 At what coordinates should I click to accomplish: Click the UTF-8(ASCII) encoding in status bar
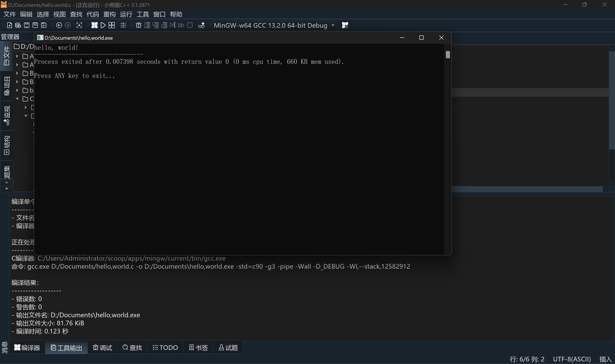coord(572,359)
